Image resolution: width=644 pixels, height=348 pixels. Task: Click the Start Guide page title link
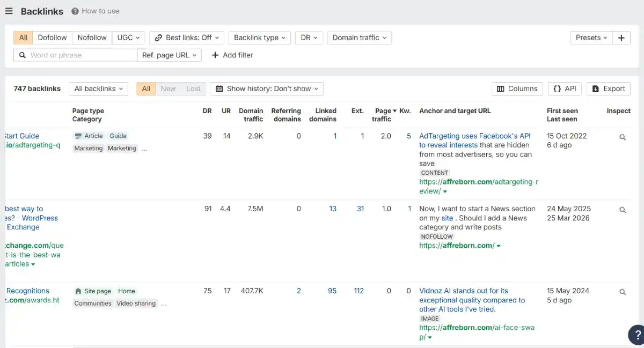pos(22,136)
